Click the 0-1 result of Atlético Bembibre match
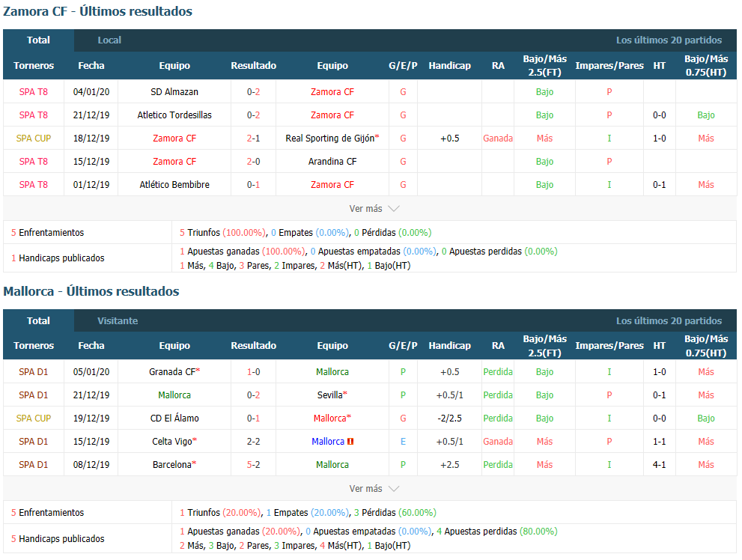 coord(253,184)
